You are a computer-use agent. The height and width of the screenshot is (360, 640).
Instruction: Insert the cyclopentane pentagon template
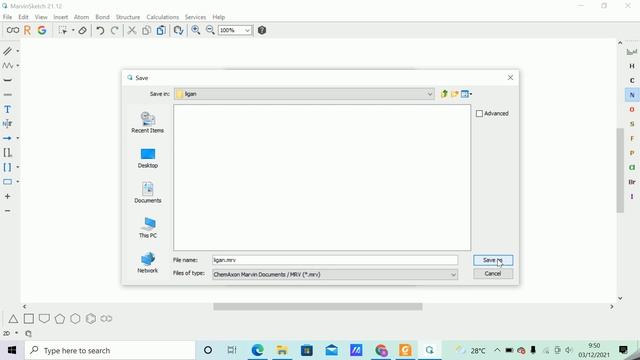60,318
